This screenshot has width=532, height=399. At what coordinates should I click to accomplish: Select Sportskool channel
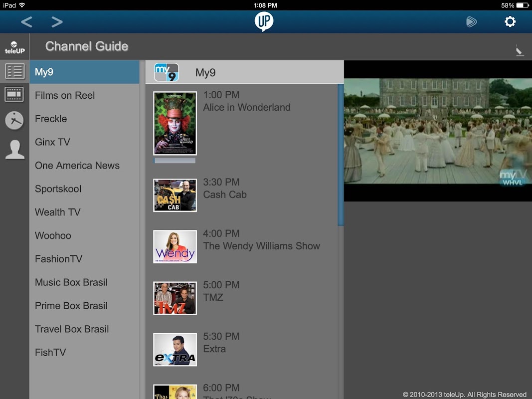pos(84,189)
